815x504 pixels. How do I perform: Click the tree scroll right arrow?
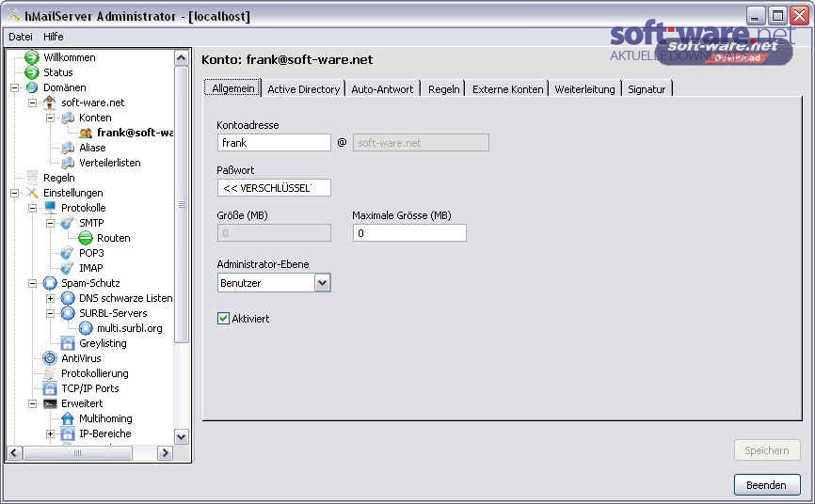pos(165,453)
